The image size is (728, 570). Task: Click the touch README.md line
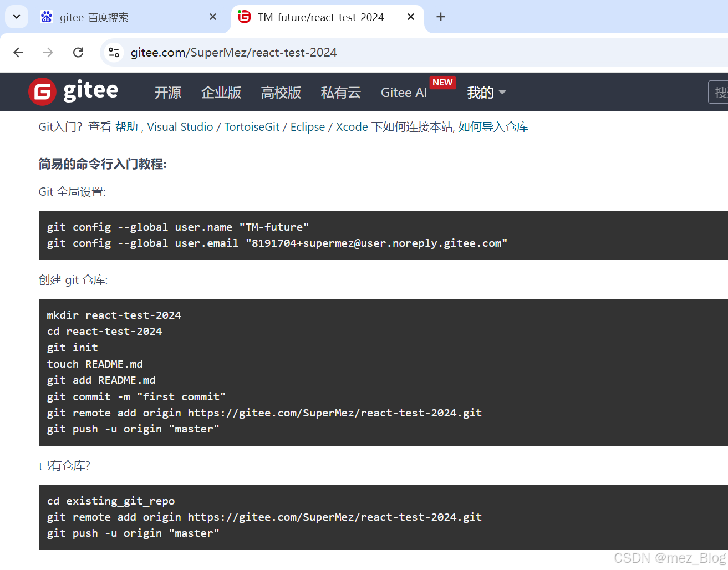(95, 364)
